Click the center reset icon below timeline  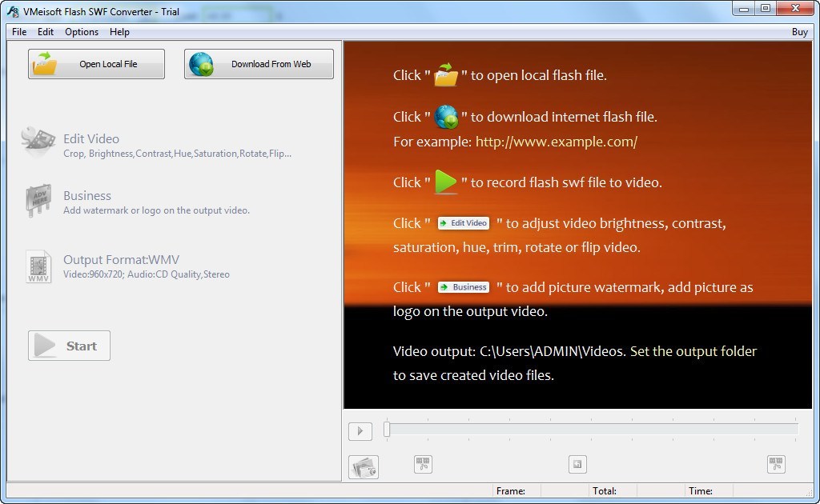[577, 464]
